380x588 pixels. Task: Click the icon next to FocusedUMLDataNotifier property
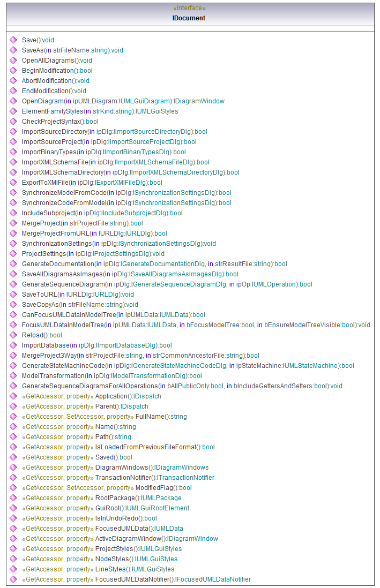pos(13,579)
